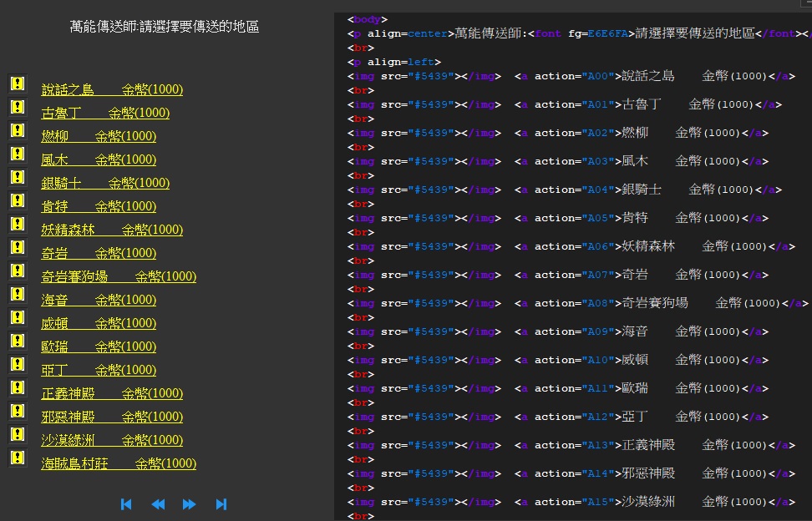Click the action="A12" code line
This screenshot has height=521, width=812.
pyautogui.click(x=558, y=417)
